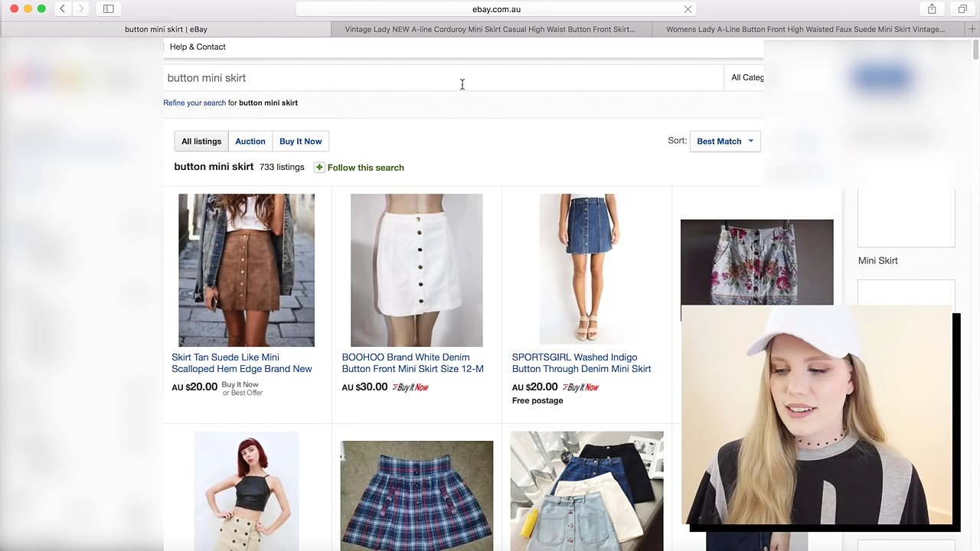This screenshot has width=980, height=551.
Task: Click 'Buy It Now or Best Offer' text
Action: pos(242,389)
